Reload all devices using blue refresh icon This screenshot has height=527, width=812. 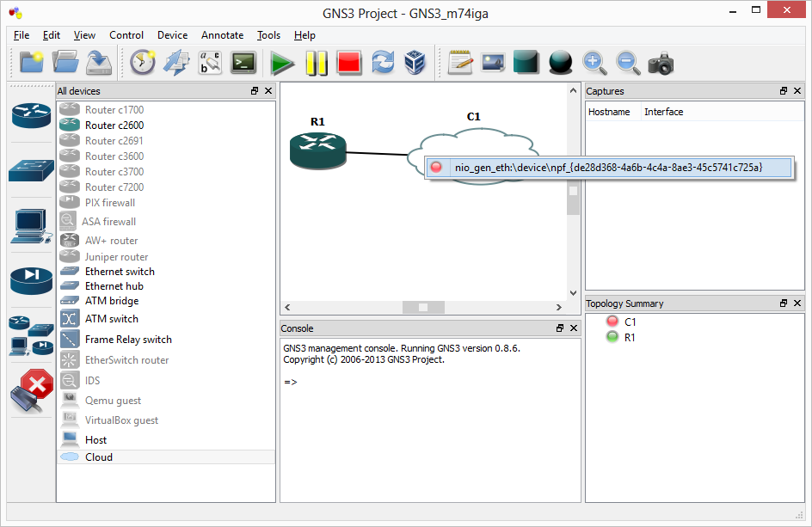(x=383, y=63)
